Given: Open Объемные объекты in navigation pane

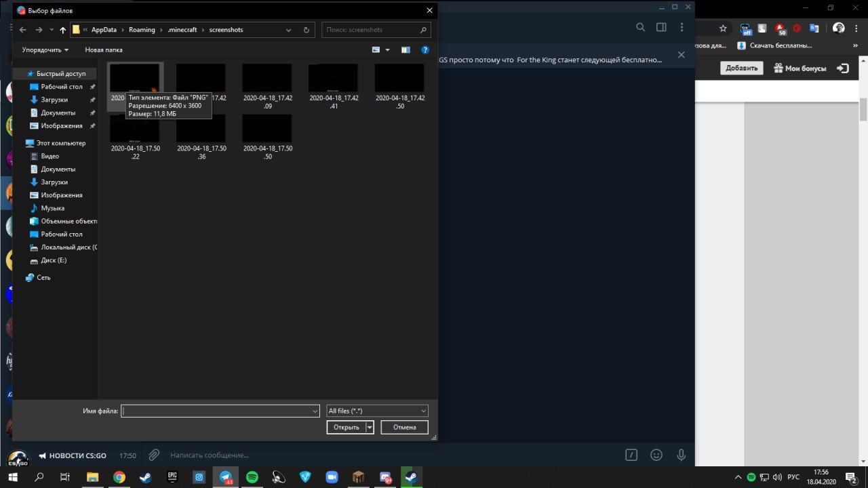Looking at the screenshot, I should [x=68, y=221].
